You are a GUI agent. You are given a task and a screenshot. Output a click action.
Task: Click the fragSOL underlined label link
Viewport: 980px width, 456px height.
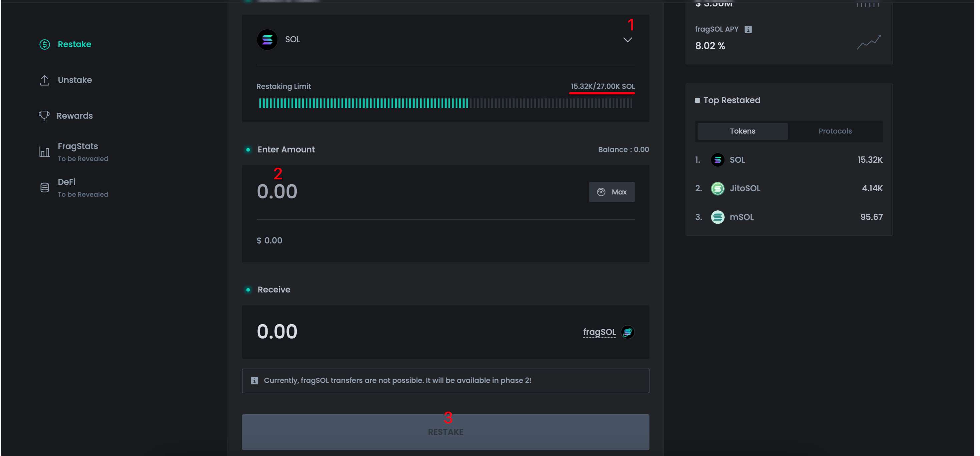point(599,332)
